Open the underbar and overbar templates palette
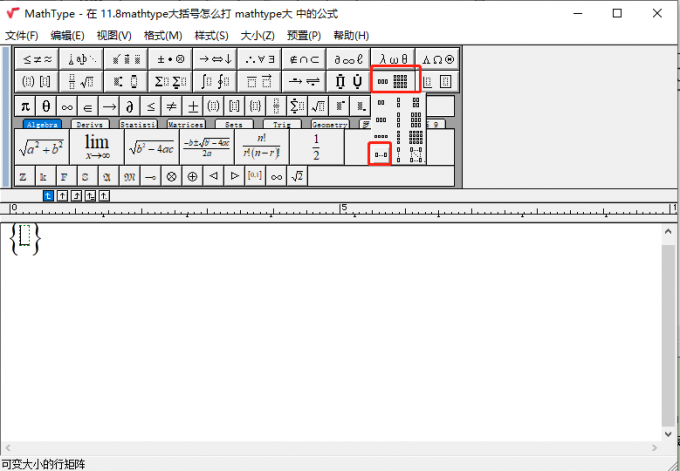The height and width of the screenshot is (471, 680). pyautogui.click(x=259, y=81)
